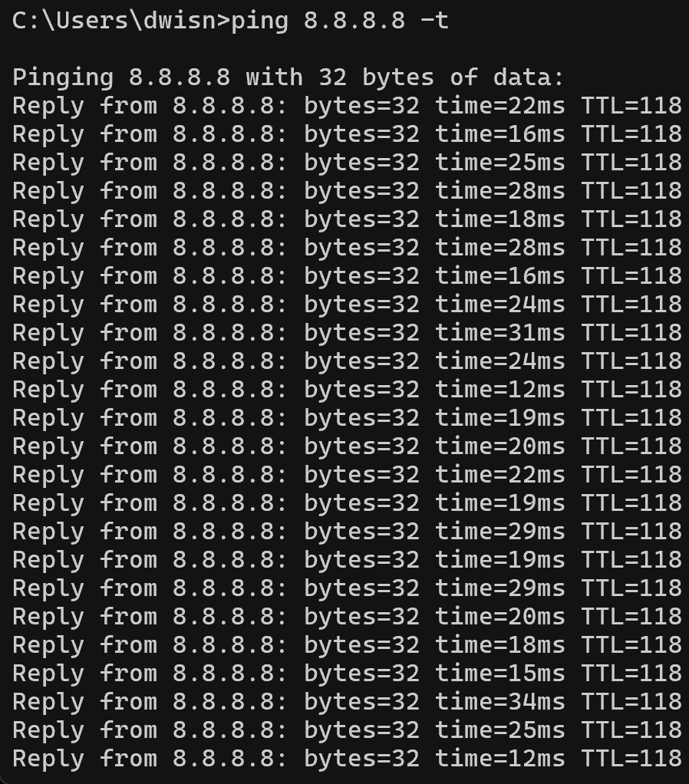Click TTL=118 on the time=15ms line

click(631, 674)
